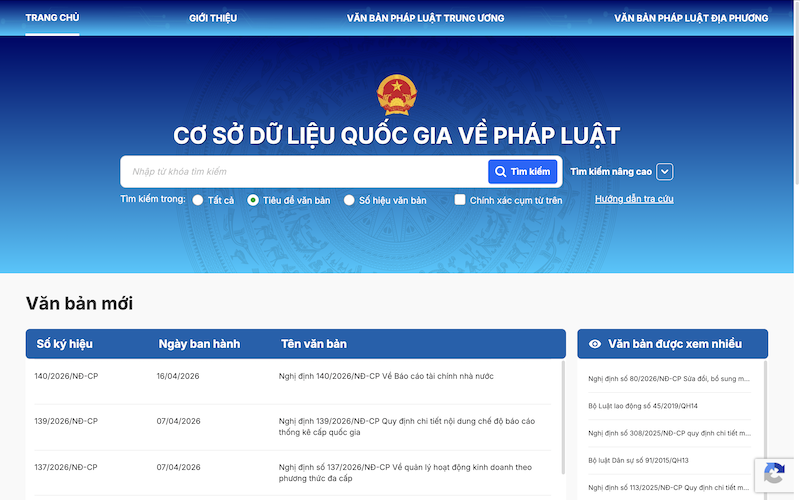Select the Tất cả radio option
Viewport: 800px width, 500px height.
(x=198, y=200)
